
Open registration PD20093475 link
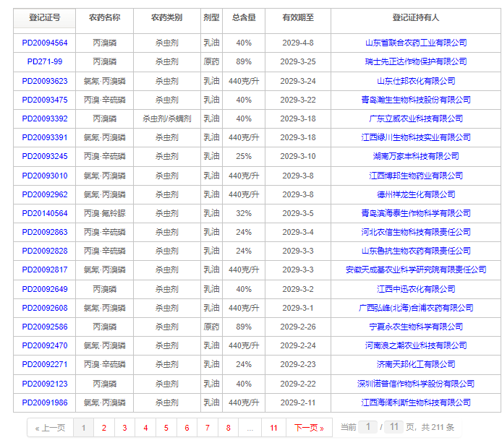coord(45,100)
